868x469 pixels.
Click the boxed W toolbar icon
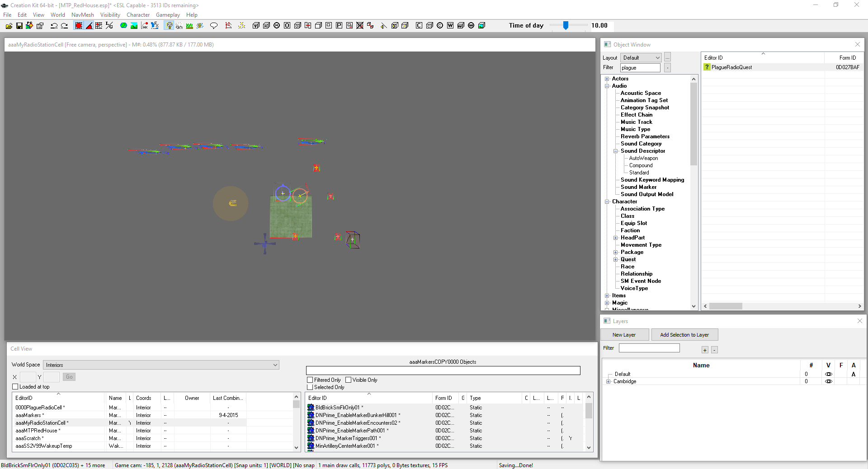(x=450, y=26)
